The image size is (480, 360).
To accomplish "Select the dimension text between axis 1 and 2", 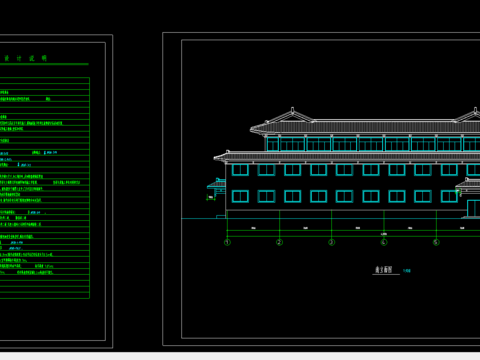I will (253, 228).
